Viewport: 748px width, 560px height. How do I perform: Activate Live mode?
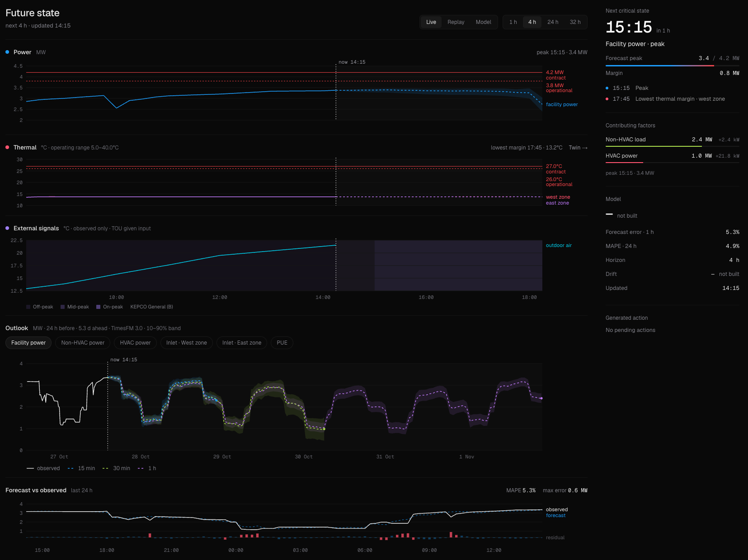pyautogui.click(x=431, y=22)
